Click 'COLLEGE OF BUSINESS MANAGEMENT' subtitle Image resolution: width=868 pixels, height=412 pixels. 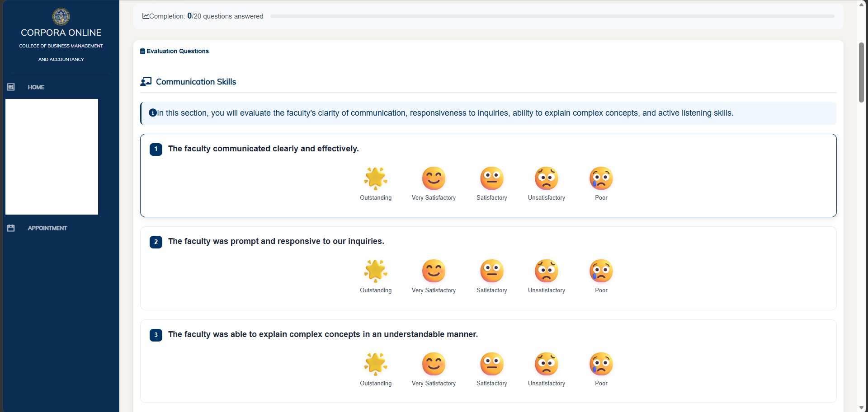point(61,46)
